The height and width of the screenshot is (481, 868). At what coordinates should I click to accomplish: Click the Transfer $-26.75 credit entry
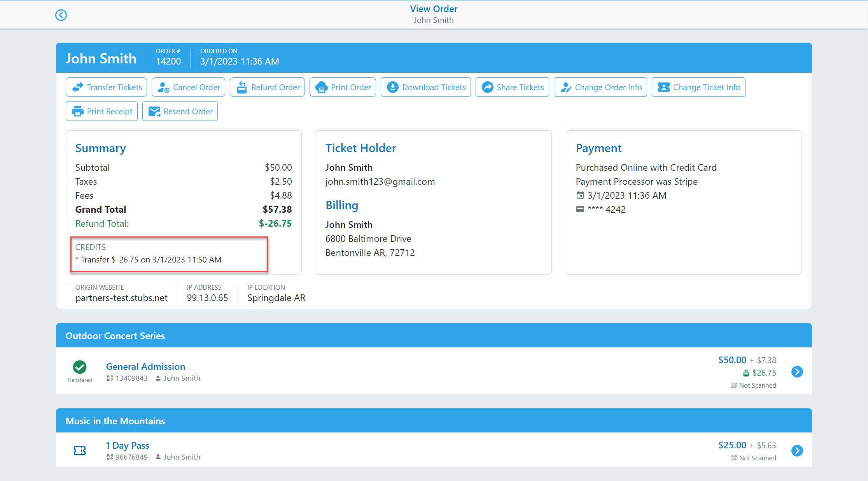(148, 259)
